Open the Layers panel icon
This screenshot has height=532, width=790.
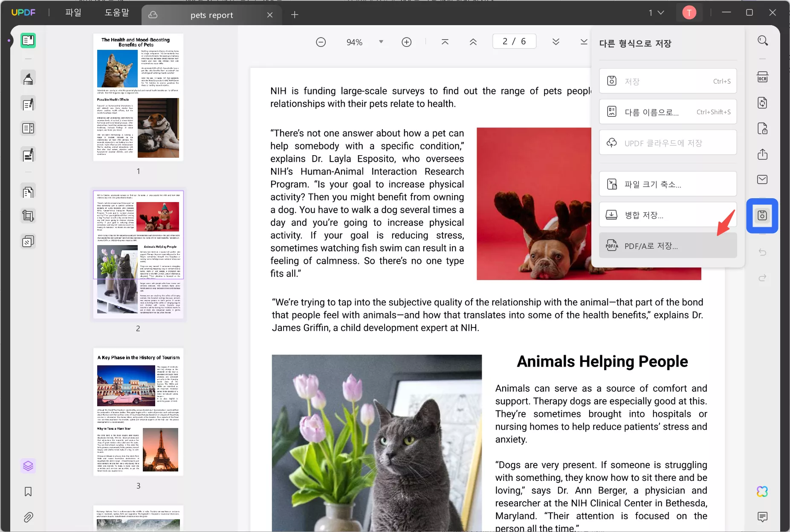[28, 466]
